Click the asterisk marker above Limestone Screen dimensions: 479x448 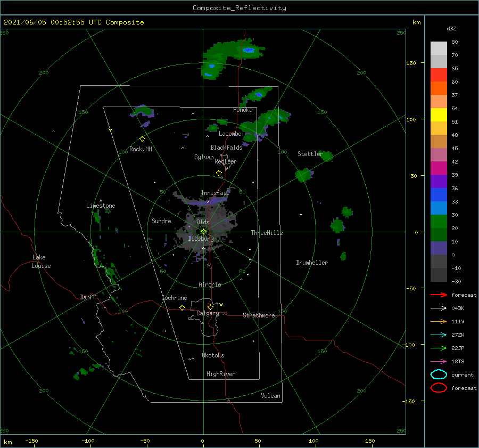click(x=101, y=201)
